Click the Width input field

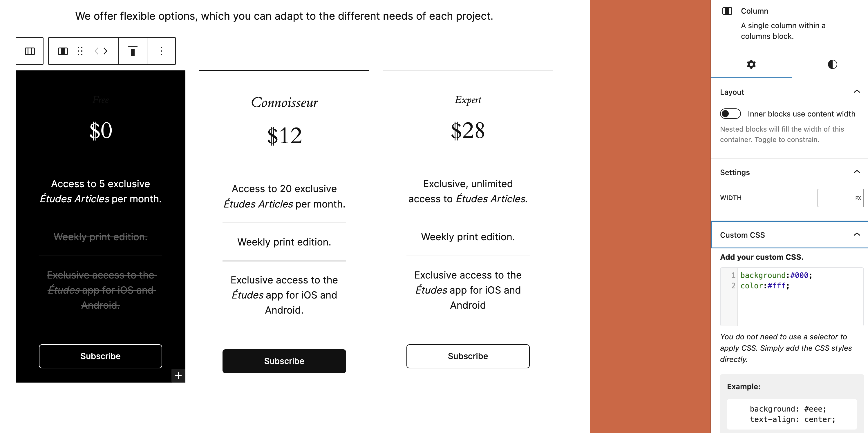[x=835, y=198]
